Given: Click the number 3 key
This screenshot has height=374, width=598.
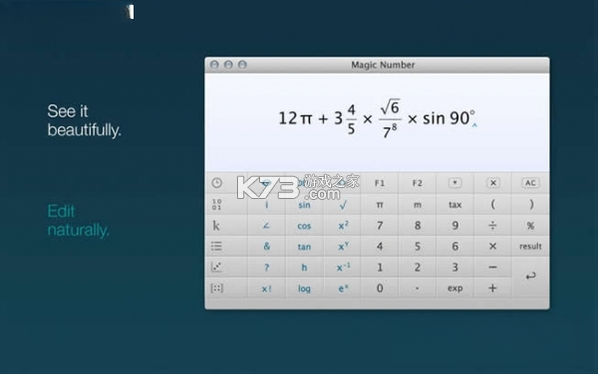Looking at the screenshot, I should (x=455, y=268).
